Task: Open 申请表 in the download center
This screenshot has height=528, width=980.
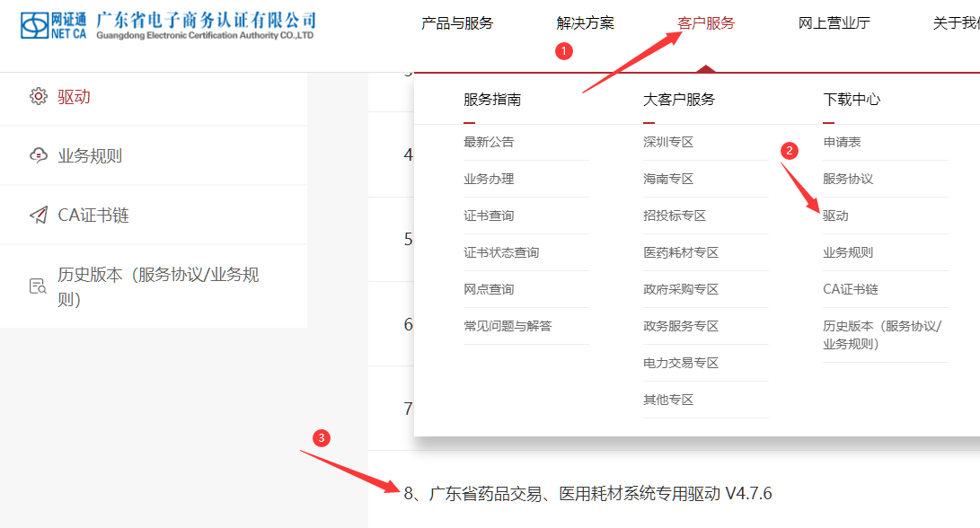Action: click(x=842, y=142)
